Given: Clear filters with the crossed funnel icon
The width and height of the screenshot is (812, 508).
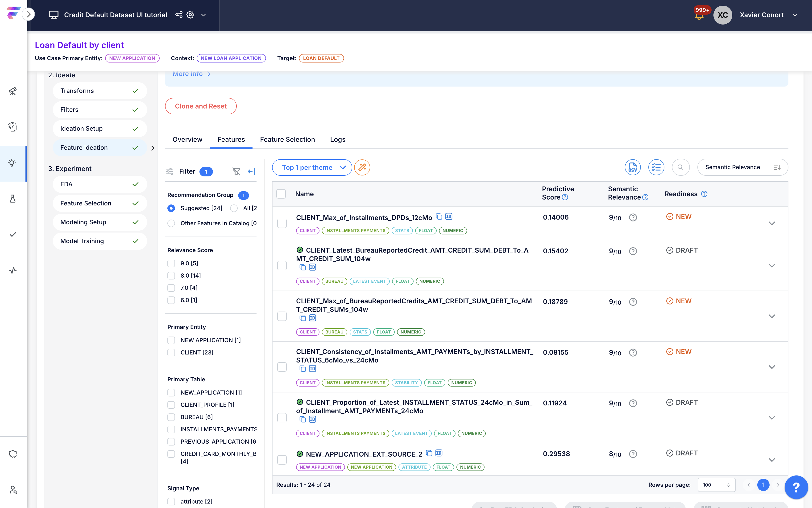Looking at the screenshot, I should click(x=236, y=172).
